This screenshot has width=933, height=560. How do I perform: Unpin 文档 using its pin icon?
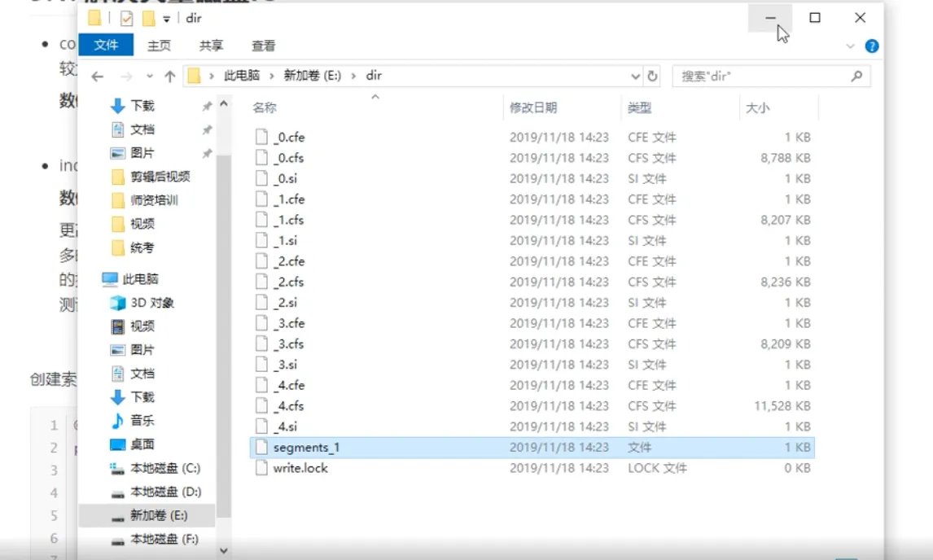(x=207, y=130)
